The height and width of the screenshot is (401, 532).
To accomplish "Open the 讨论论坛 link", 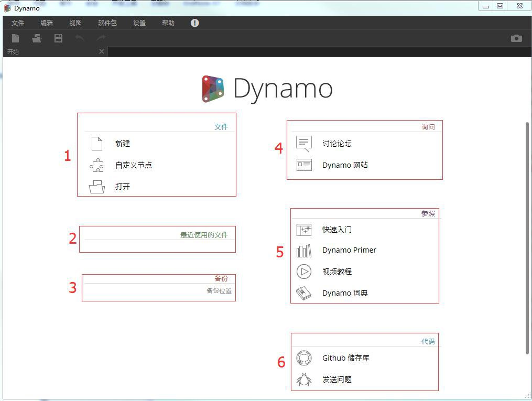I will click(x=337, y=144).
